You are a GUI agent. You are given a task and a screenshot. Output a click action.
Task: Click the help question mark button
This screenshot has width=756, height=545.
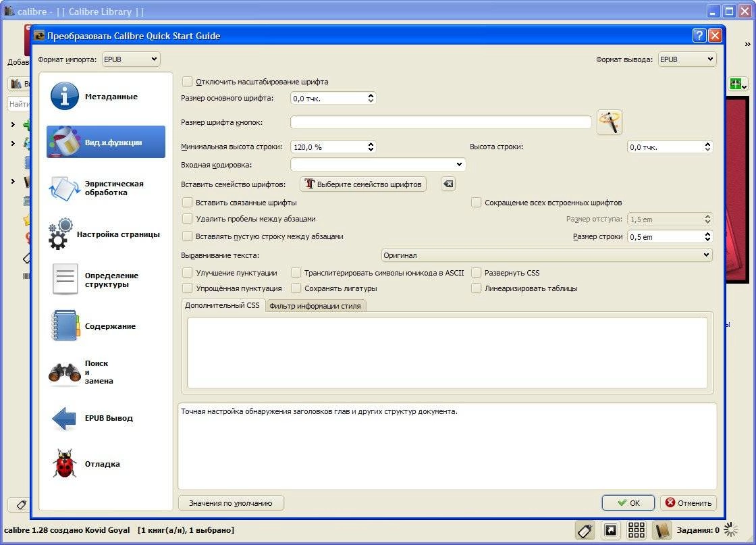click(x=699, y=35)
